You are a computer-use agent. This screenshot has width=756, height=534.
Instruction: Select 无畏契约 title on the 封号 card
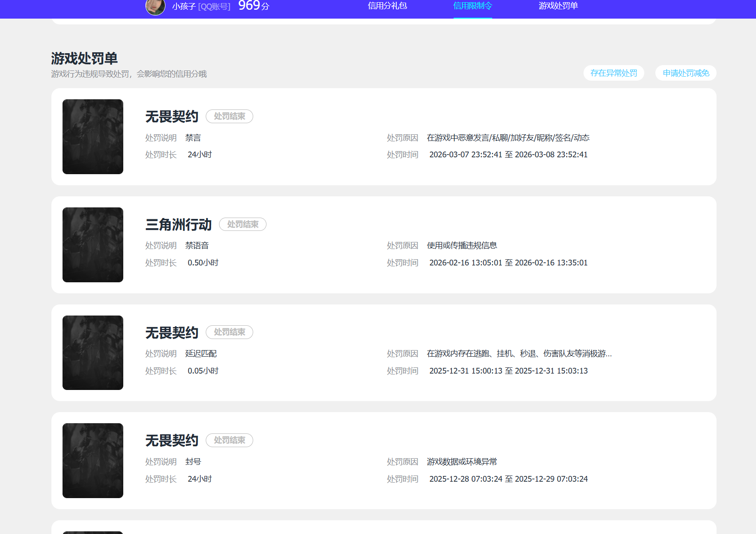pyautogui.click(x=172, y=440)
